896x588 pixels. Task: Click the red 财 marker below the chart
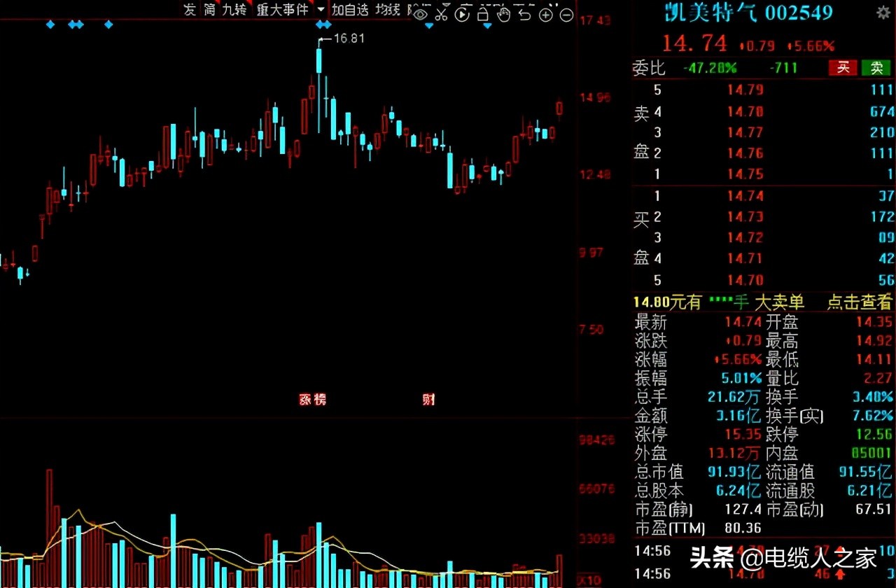tap(428, 400)
